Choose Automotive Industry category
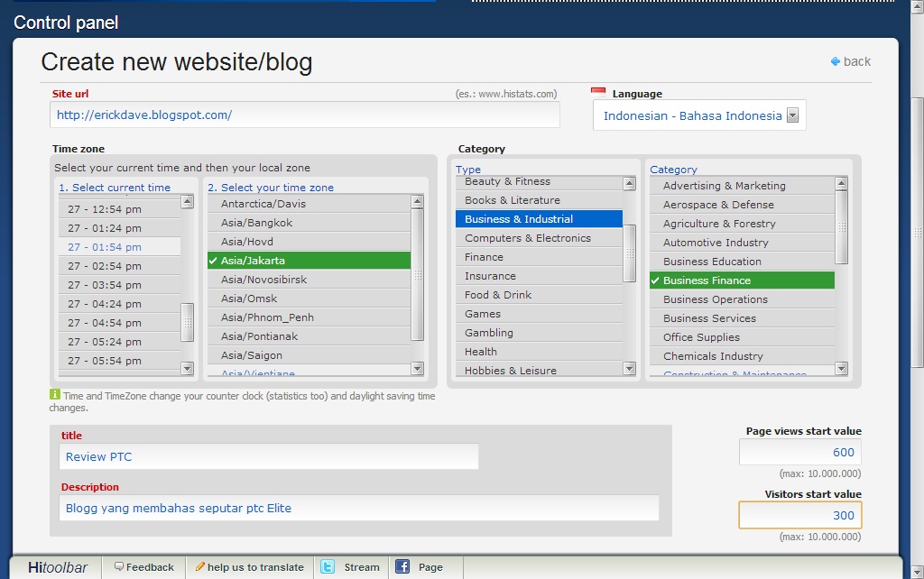924x579 pixels. (x=742, y=242)
